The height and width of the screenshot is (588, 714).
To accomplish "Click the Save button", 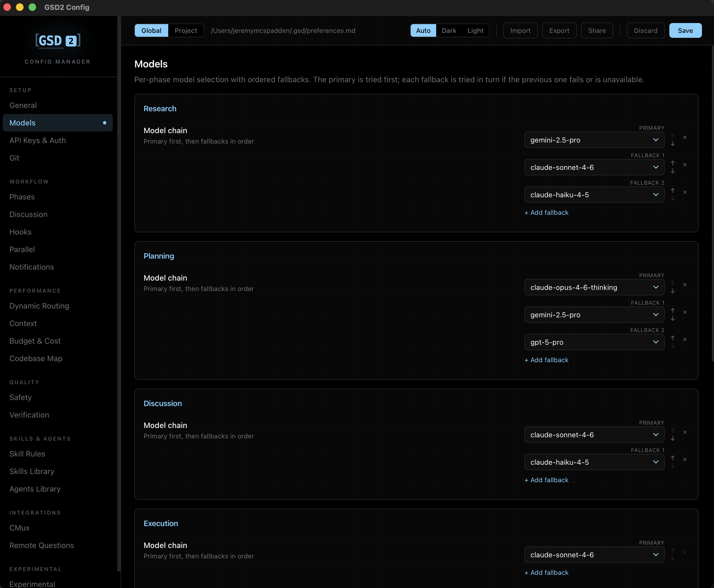I will pos(685,30).
